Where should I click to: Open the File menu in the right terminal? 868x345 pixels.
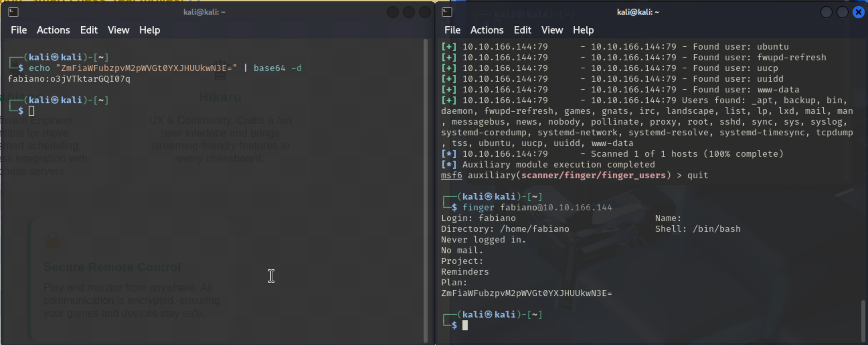click(x=452, y=30)
